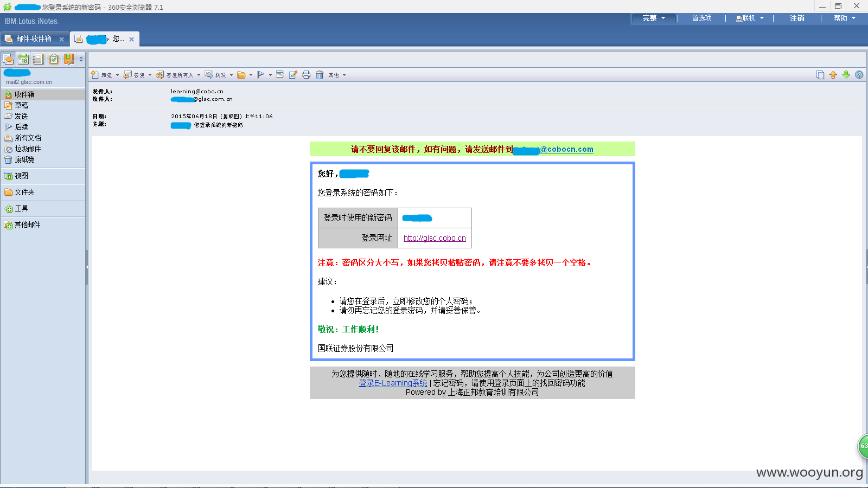
Task: Click 注销 (Logout)
Action: point(797,18)
